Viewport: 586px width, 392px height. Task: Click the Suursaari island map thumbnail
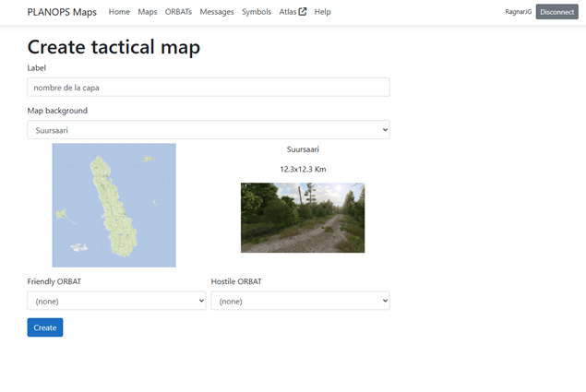[x=114, y=205]
